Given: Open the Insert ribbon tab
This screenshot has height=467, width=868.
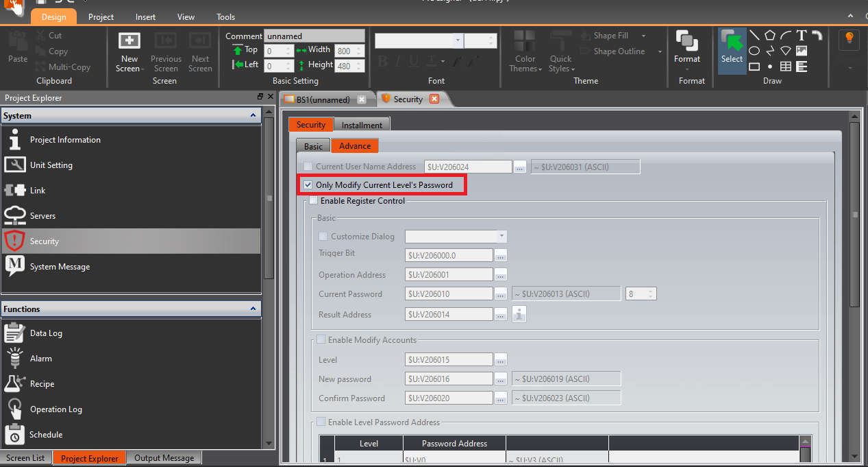Looking at the screenshot, I should click(145, 17).
